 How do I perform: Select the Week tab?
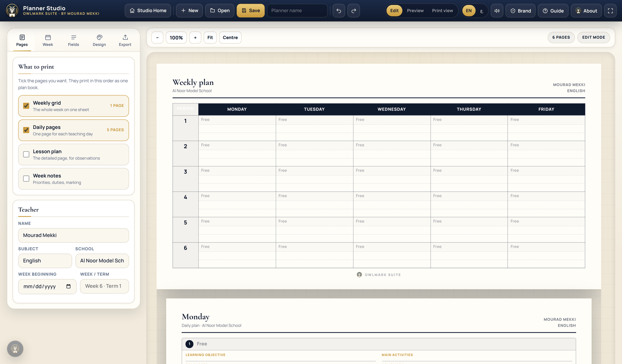pyautogui.click(x=48, y=40)
